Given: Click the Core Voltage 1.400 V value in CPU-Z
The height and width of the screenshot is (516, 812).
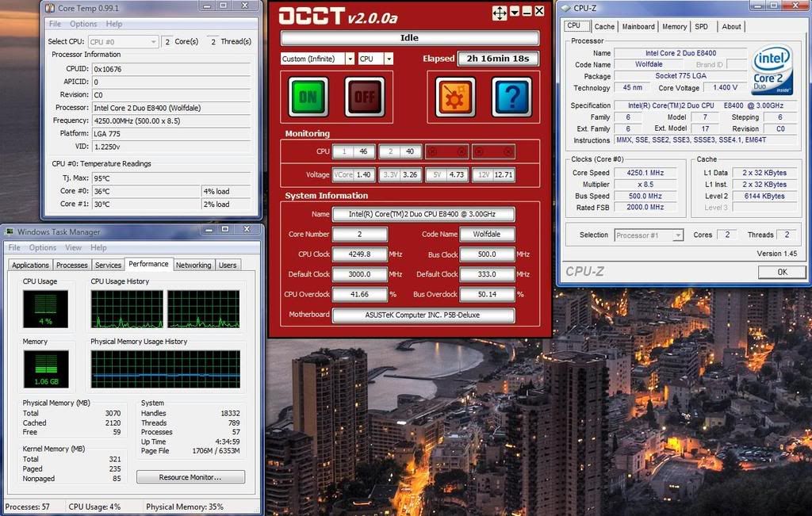Looking at the screenshot, I should point(725,88).
